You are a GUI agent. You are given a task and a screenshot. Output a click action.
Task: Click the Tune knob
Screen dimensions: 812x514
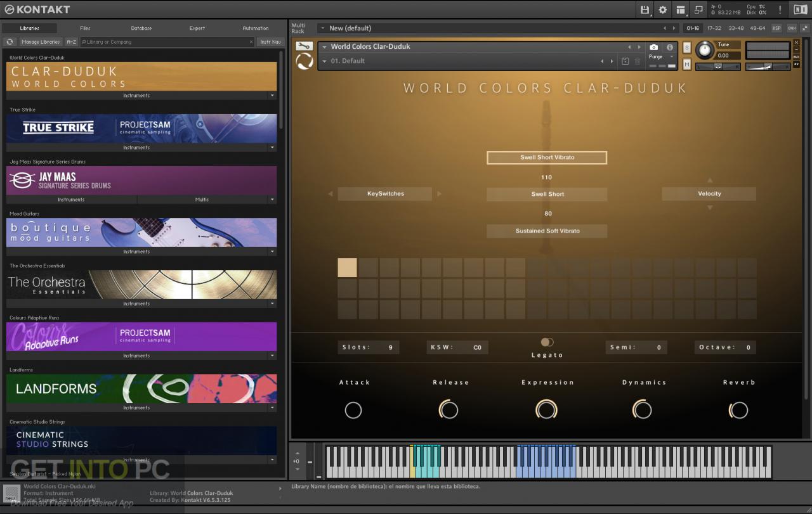tap(704, 51)
